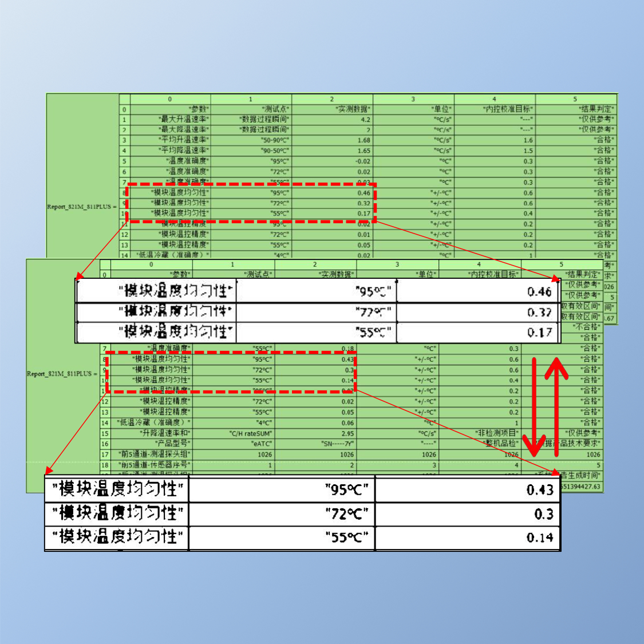Select the 2.95 value cell
The height and width of the screenshot is (644, 644).
click(315, 433)
